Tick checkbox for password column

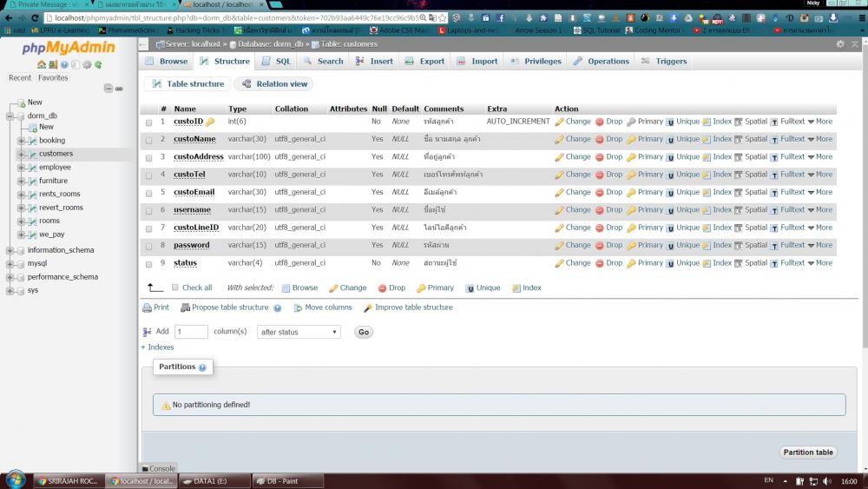pyautogui.click(x=149, y=247)
